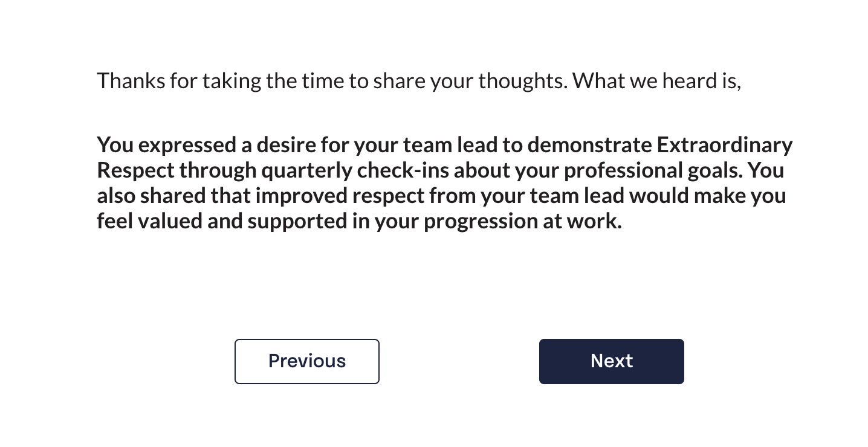Click the phrase "feel valued and supported"
This screenshot has height=447, width=868.
pos(222,222)
